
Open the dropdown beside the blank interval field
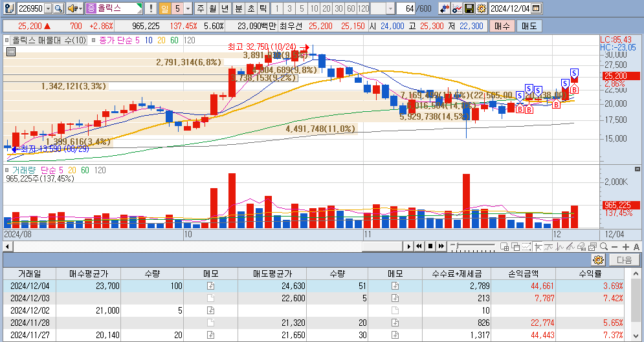click(x=390, y=8)
